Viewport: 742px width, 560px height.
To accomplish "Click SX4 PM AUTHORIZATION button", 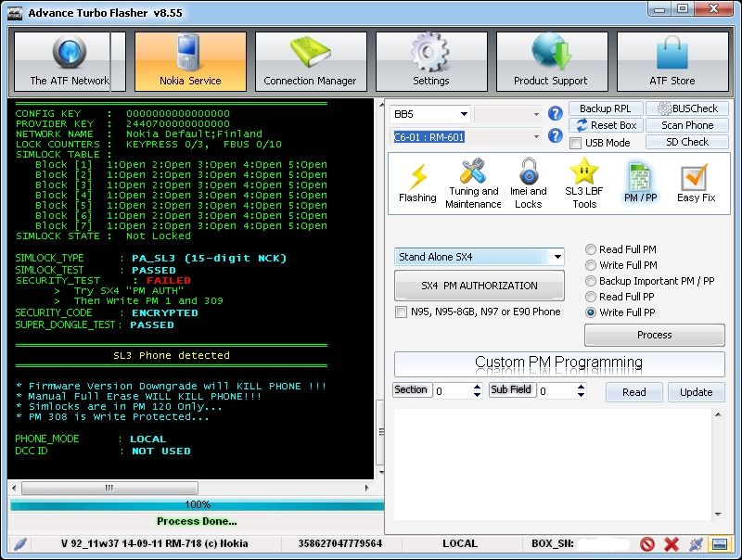I will click(479, 286).
